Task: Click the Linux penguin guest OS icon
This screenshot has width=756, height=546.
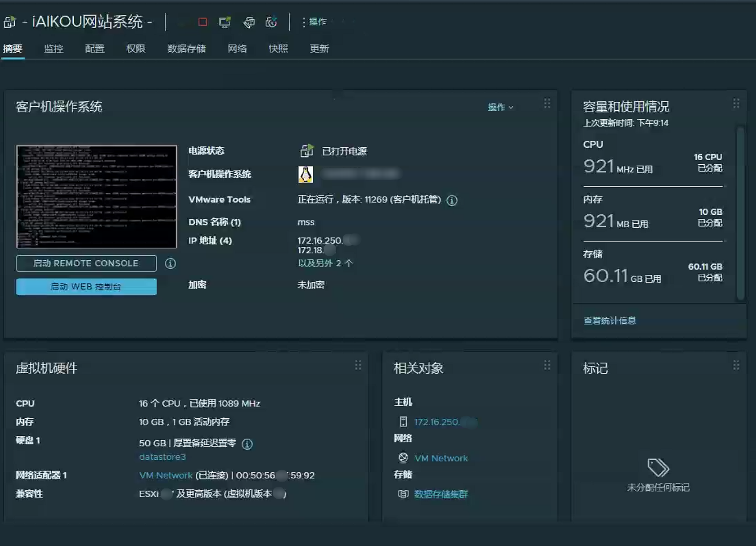Action: (305, 175)
